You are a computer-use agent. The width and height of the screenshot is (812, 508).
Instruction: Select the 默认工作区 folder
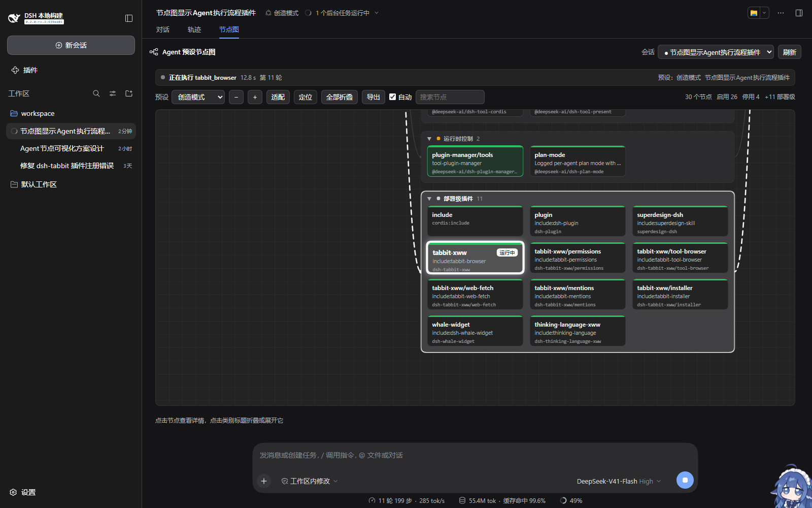(x=71, y=184)
